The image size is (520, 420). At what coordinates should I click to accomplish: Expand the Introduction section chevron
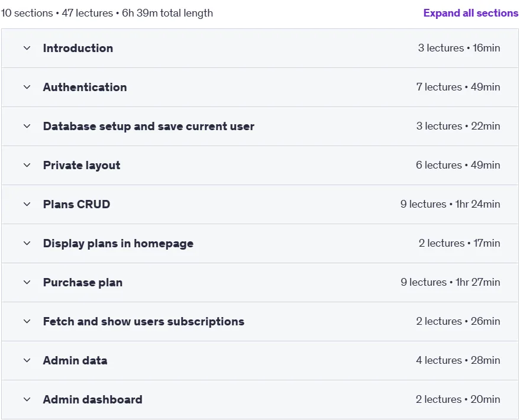27,48
